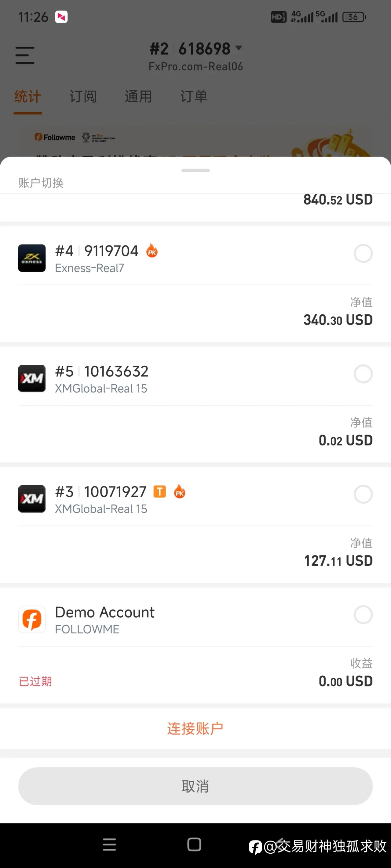Select the Demo Account radio button
The height and width of the screenshot is (868, 391).
coord(363,615)
